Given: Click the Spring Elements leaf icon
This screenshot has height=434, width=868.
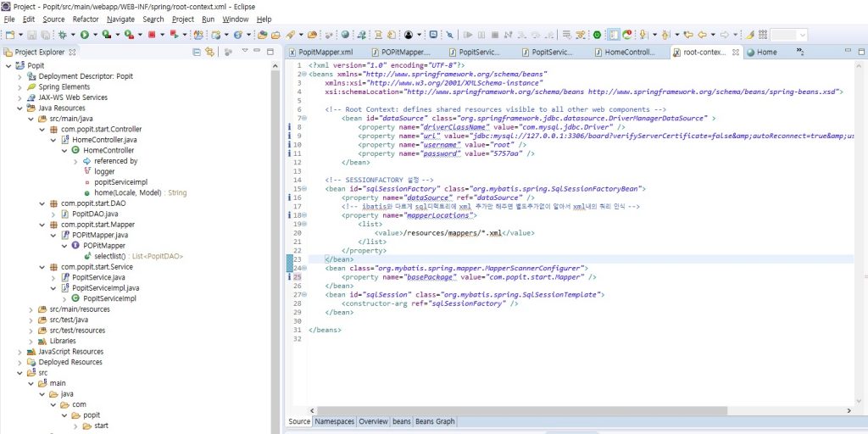Looking at the screenshot, I should coord(31,86).
